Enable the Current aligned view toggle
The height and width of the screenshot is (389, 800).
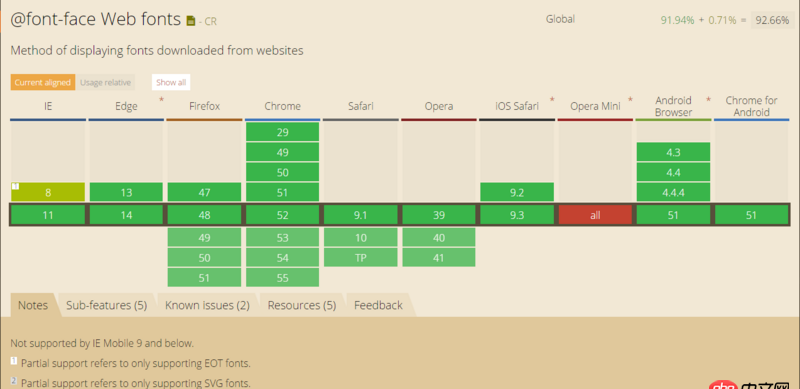click(x=43, y=82)
